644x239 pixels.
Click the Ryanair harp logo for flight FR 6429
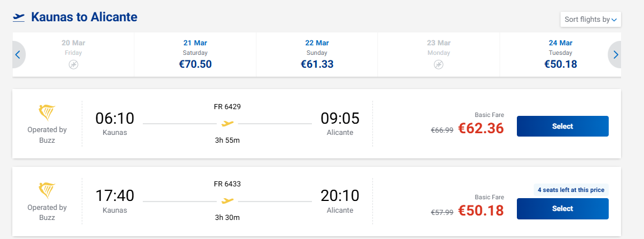coord(47,113)
